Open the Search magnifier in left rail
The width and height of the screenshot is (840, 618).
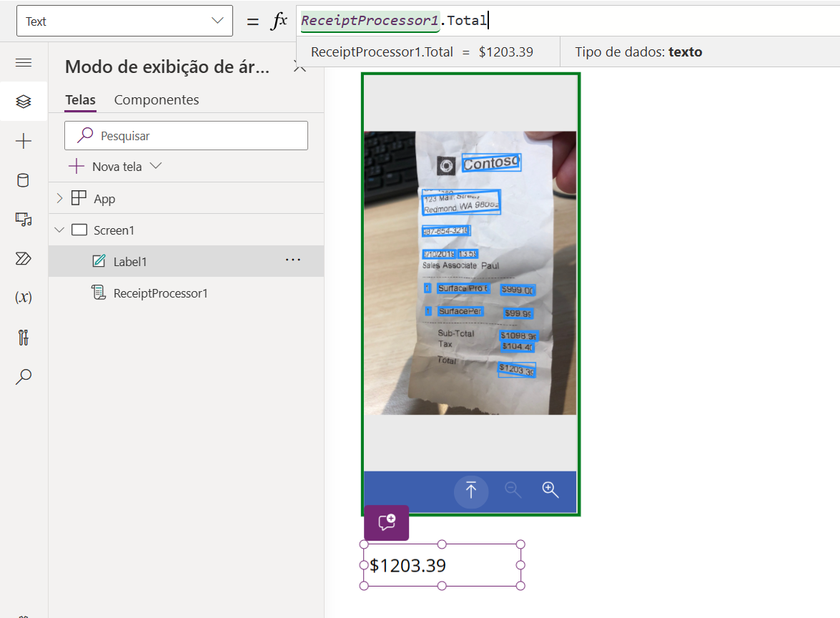pyautogui.click(x=24, y=377)
